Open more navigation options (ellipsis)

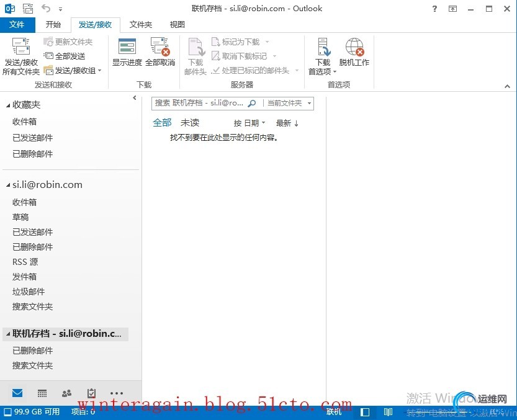coord(117,393)
